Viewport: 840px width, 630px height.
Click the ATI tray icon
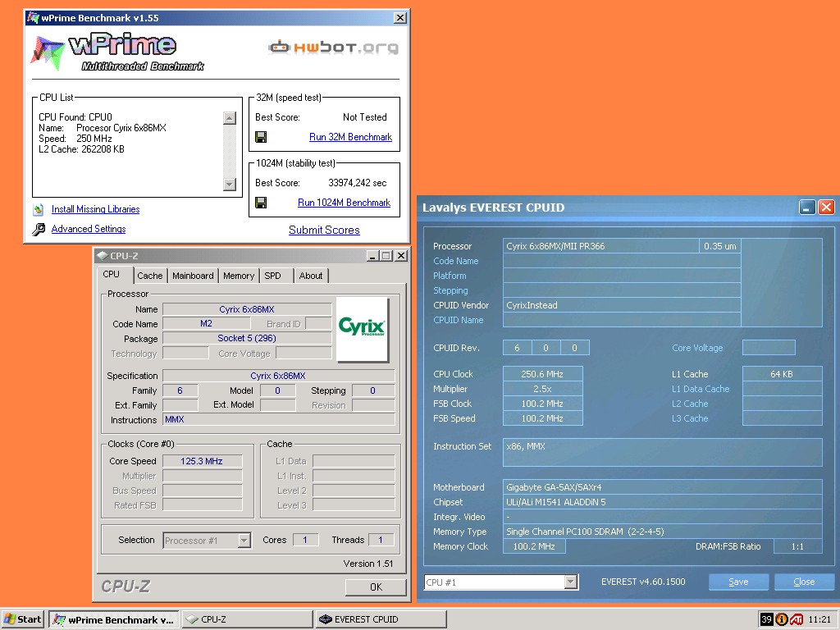797,619
